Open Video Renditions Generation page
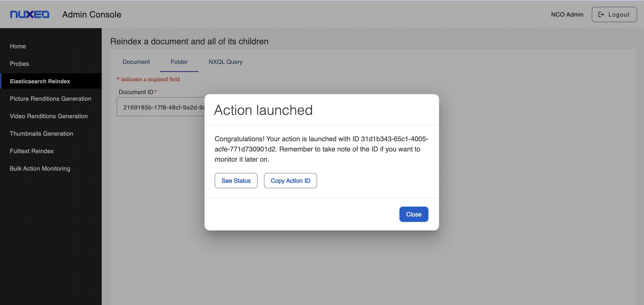Image resolution: width=644 pixels, height=305 pixels. 48,116
